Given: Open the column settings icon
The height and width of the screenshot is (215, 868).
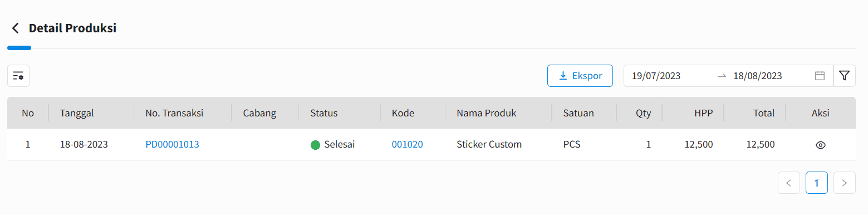Looking at the screenshot, I should [18, 76].
